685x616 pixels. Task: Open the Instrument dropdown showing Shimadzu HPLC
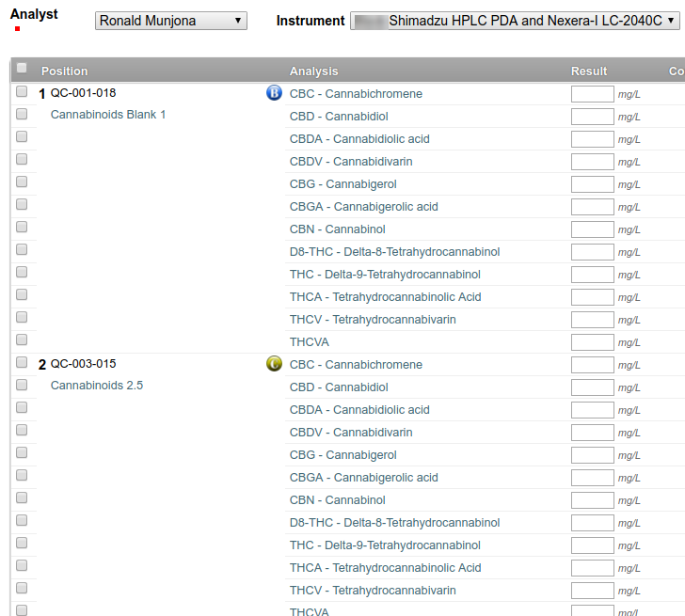(x=515, y=21)
